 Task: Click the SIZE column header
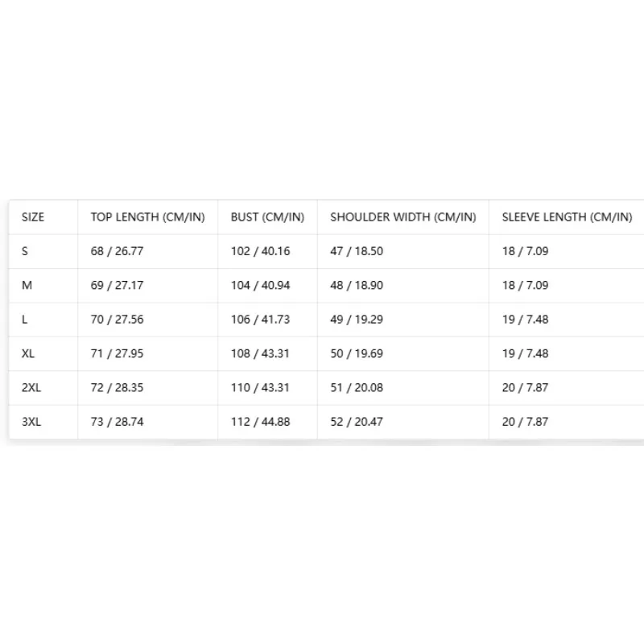point(33,217)
